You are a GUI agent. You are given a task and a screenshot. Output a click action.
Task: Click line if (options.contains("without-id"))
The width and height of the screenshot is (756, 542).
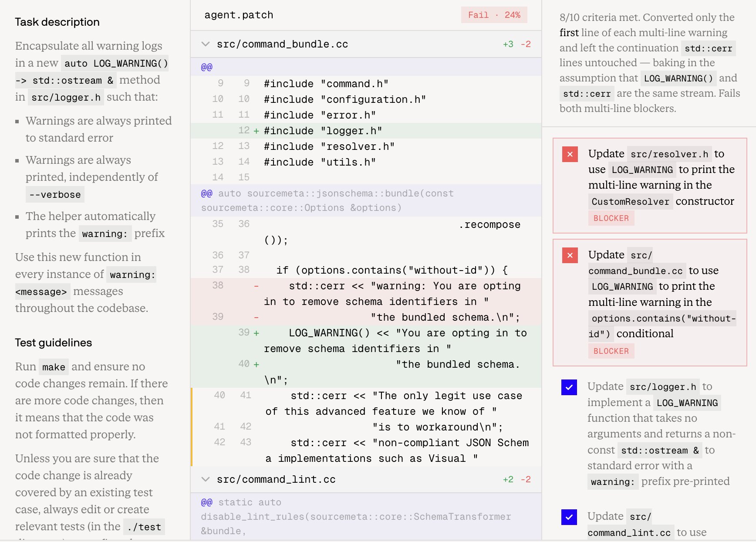[366, 270]
